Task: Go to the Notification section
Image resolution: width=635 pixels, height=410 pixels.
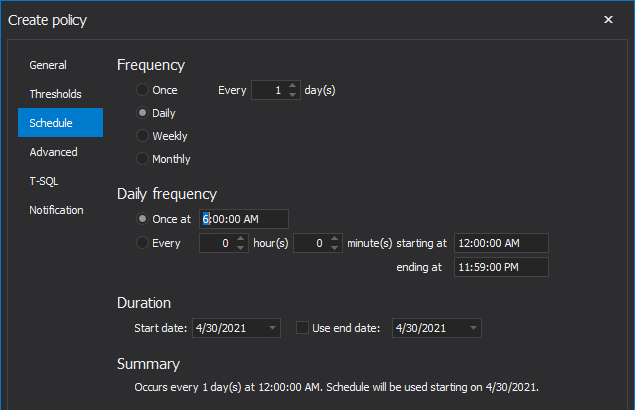Action: pos(56,210)
